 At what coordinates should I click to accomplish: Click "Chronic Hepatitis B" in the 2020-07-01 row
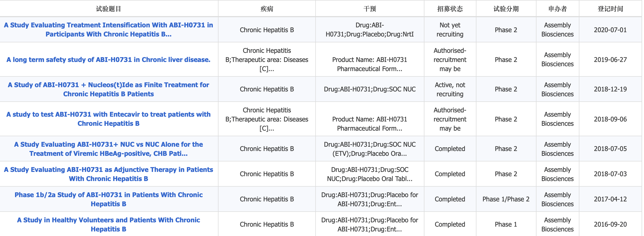coord(267,30)
